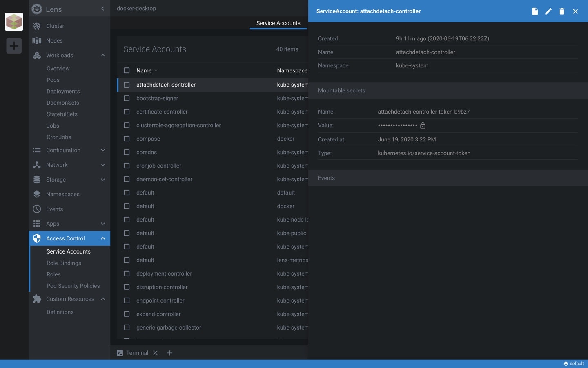The width and height of the screenshot is (588, 368).
Task: Click the Workloads cubes icon
Action: pos(37,55)
